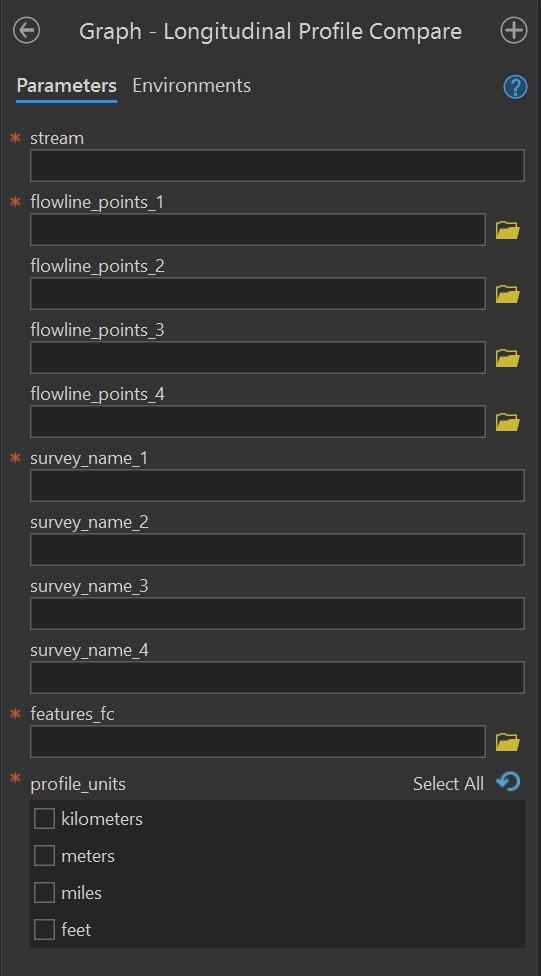This screenshot has width=541, height=976.
Task: Select the feet checkbox
Action: (x=44, y=930)
